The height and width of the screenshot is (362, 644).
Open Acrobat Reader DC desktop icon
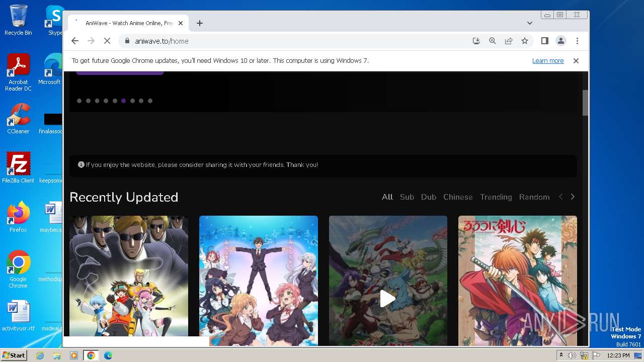point(18,73)
